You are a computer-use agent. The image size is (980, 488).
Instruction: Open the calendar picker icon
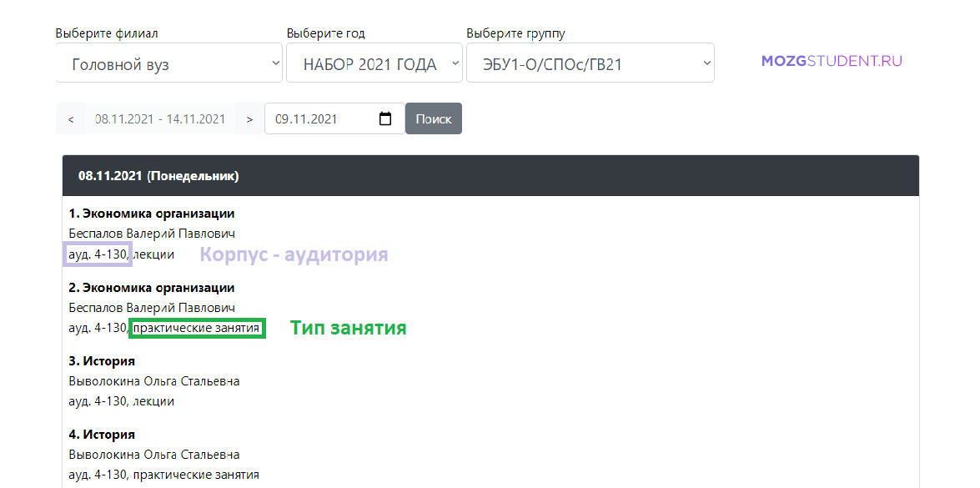pyautogui.click(x=385, y=118)
